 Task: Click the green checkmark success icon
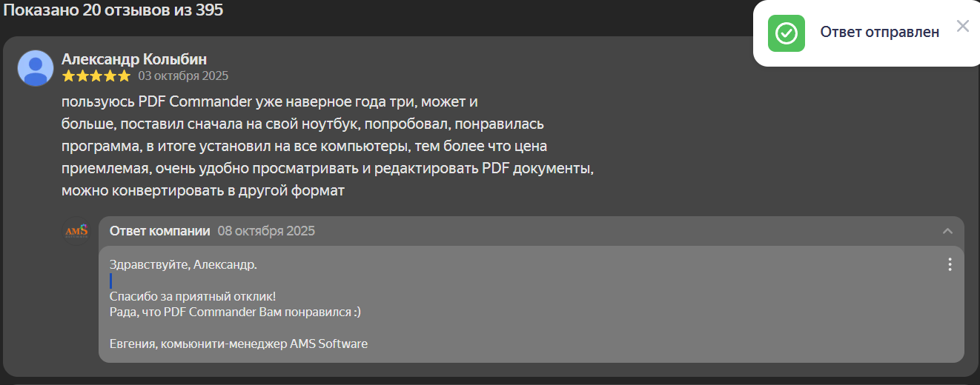tap(786, 33)
